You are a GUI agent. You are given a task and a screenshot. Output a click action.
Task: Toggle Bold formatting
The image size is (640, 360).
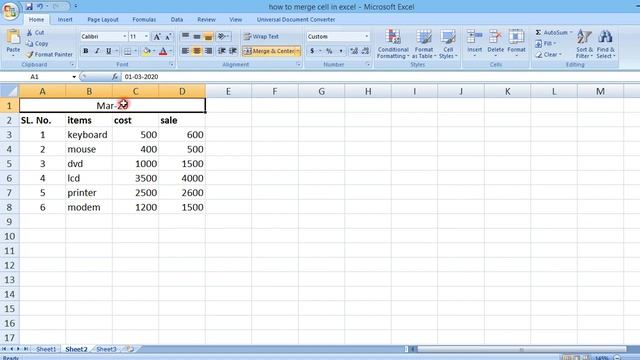(86, 51)
